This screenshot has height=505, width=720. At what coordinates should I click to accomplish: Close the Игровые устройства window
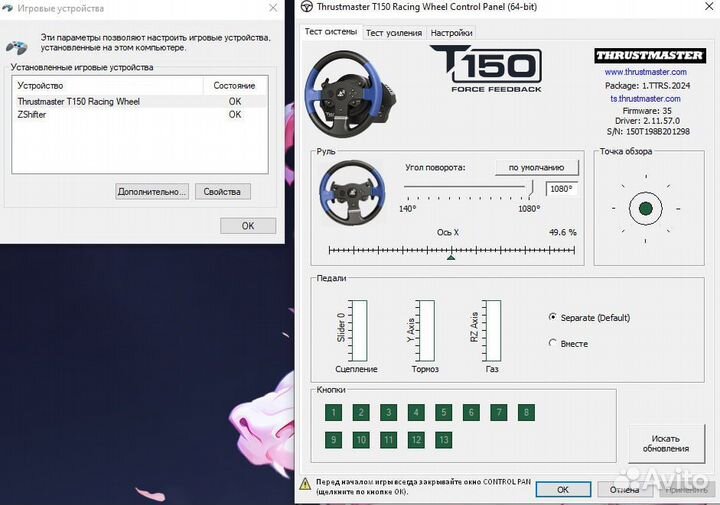tap(273, 8)
